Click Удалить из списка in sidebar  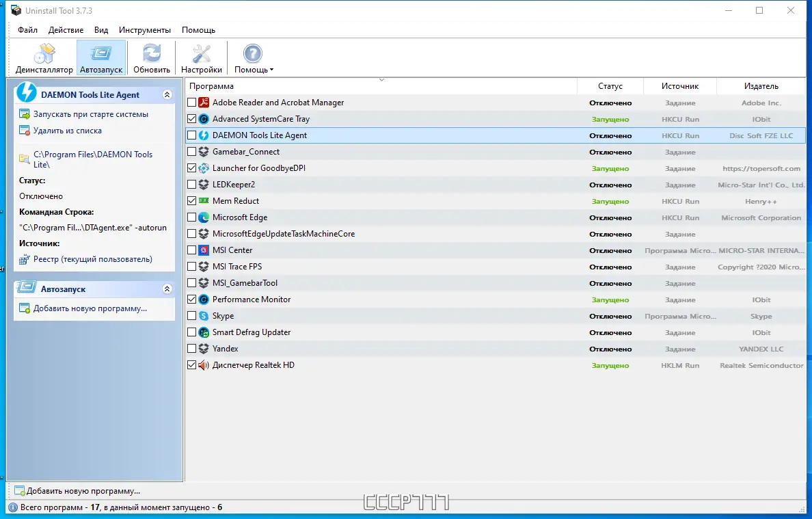67,131
